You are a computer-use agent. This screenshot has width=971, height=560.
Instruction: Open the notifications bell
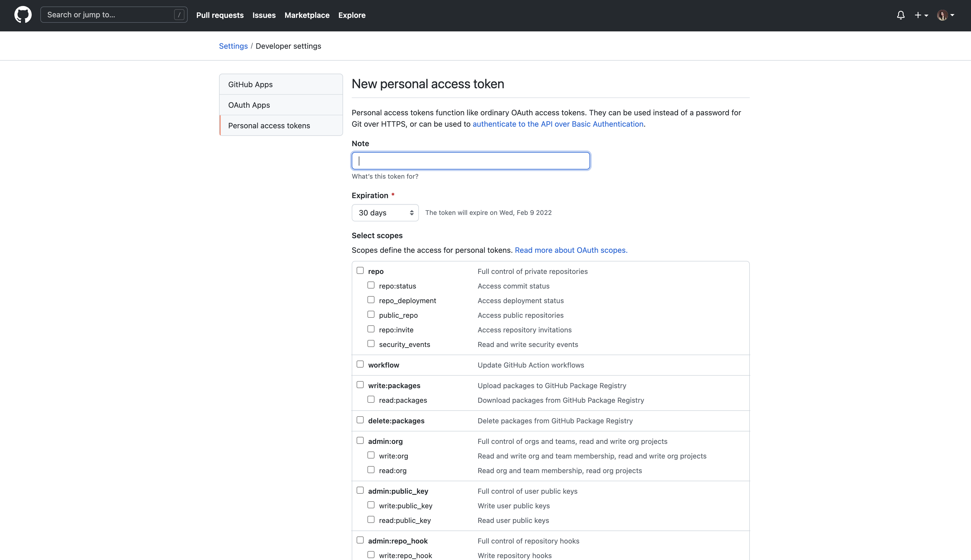point(901,15)
